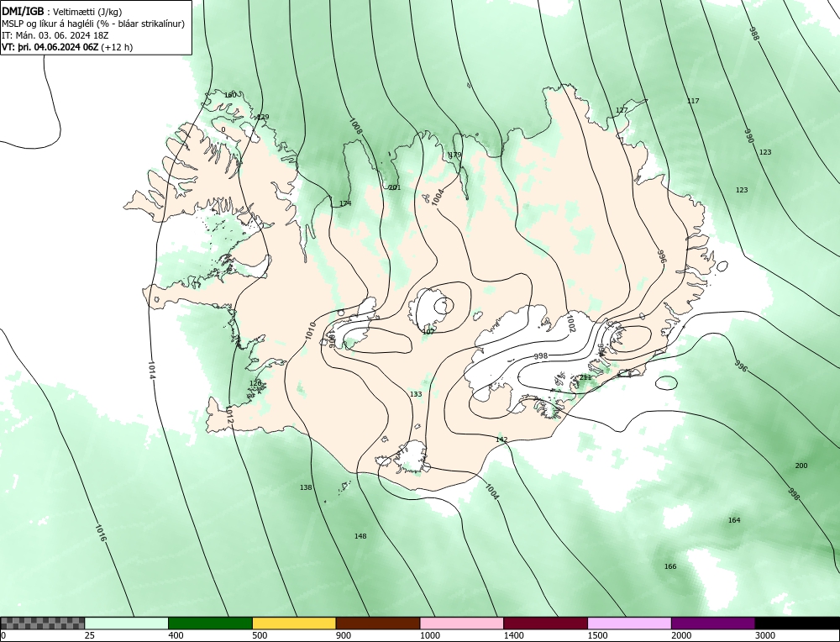Click the title text 'DMI/IGB : Veltimætti (J/kg)'
The image size is (840, 642).
click(61, 12)
